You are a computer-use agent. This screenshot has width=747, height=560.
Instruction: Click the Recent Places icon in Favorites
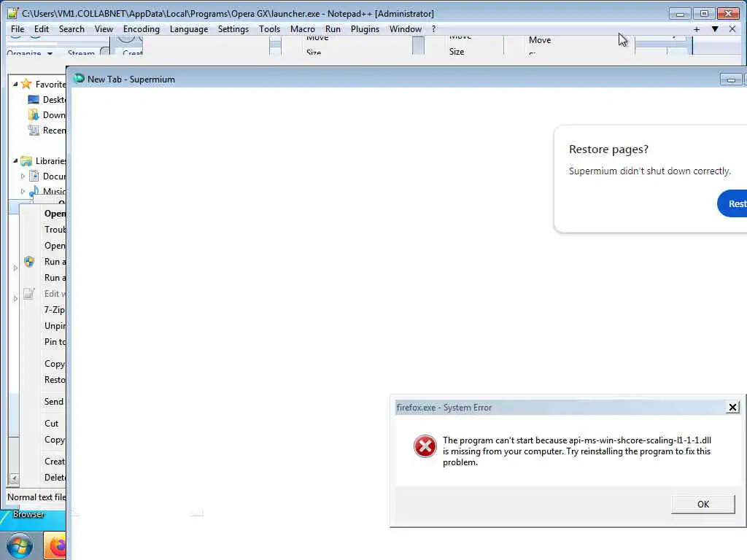point(34,130)
